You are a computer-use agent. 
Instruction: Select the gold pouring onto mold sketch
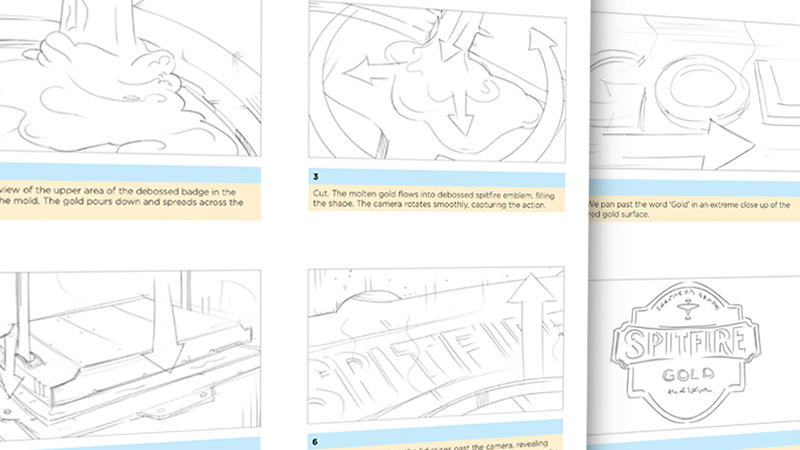pos(130,78)
